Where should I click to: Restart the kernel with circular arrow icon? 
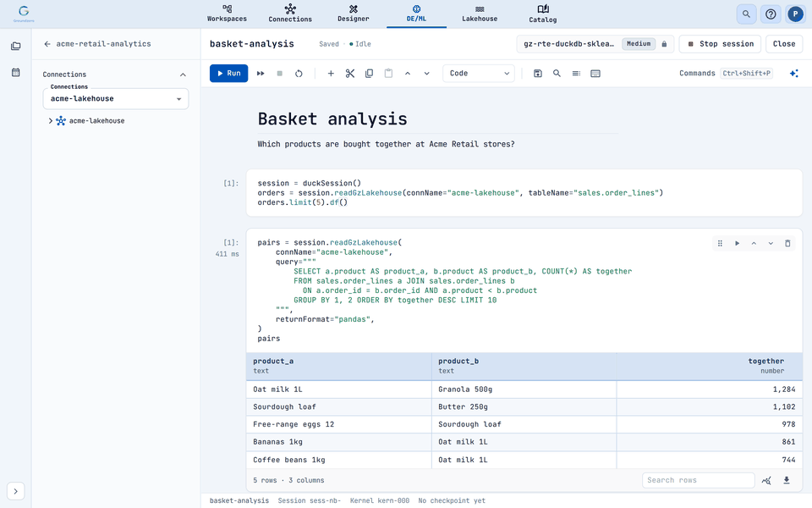299,74
